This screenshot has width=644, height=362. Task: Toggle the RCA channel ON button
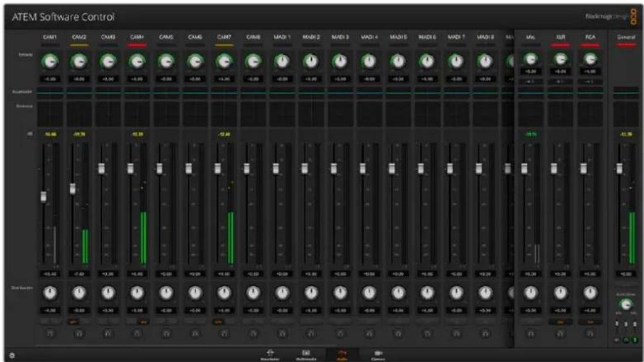point(590,322)
